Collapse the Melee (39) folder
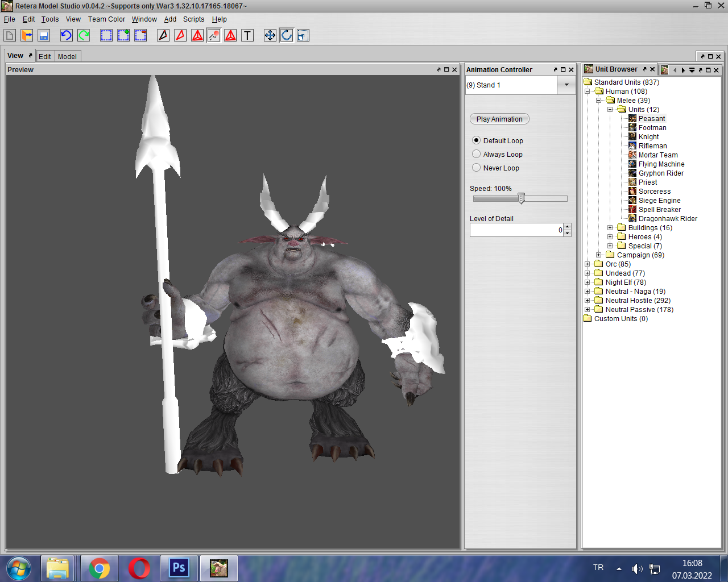This screenshot has height=582, width=728. [599, 100]
